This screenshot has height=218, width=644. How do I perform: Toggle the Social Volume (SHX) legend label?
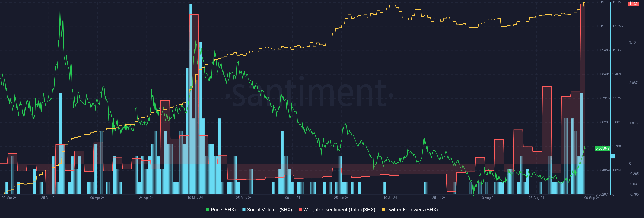tap(270, 210)
